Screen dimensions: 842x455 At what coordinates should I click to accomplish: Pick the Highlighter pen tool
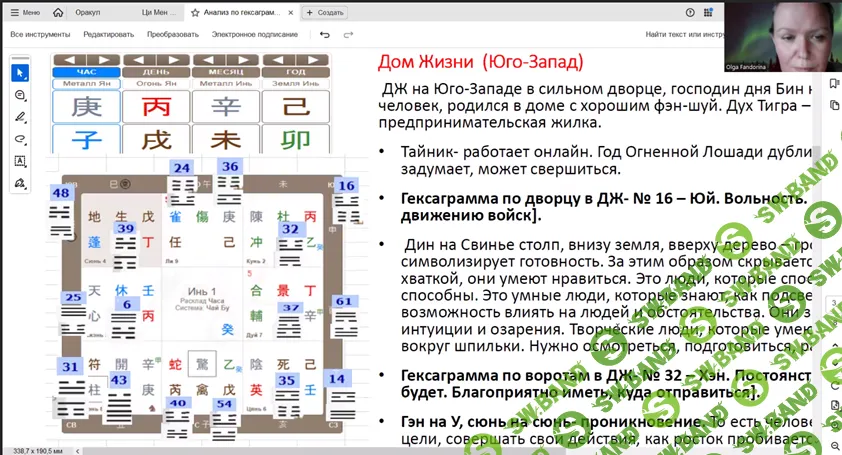tap(20, 117)
